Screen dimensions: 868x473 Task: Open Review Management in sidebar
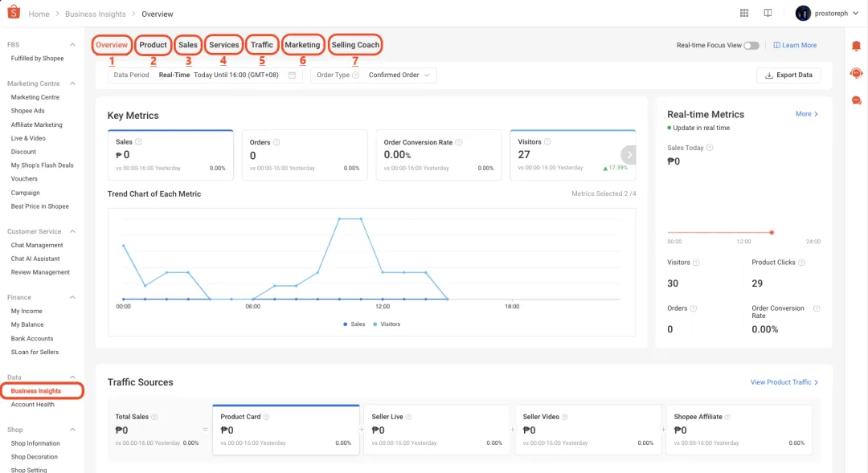(x=40, y=272)
